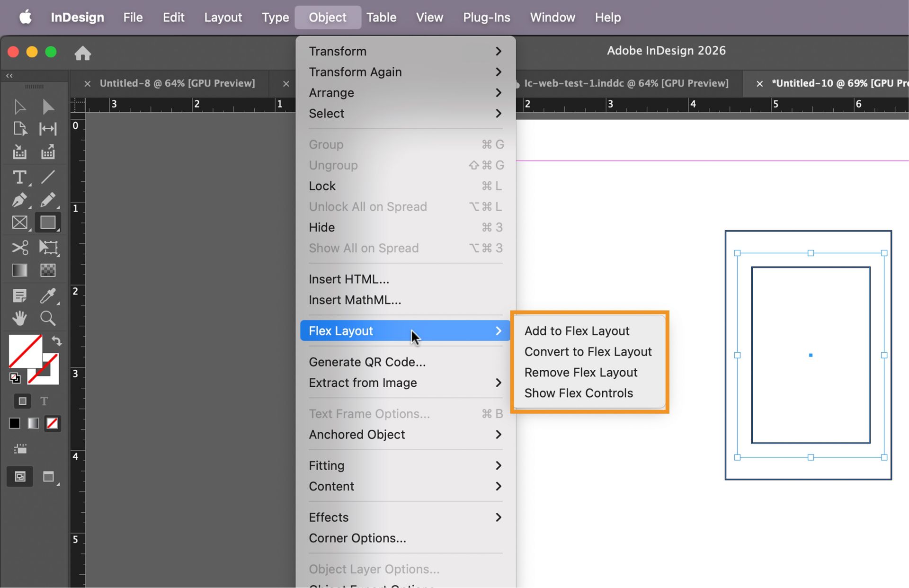Apply the black color swatch
The image size is (909, 588).
pyautogui.click(x=14, y=423)
